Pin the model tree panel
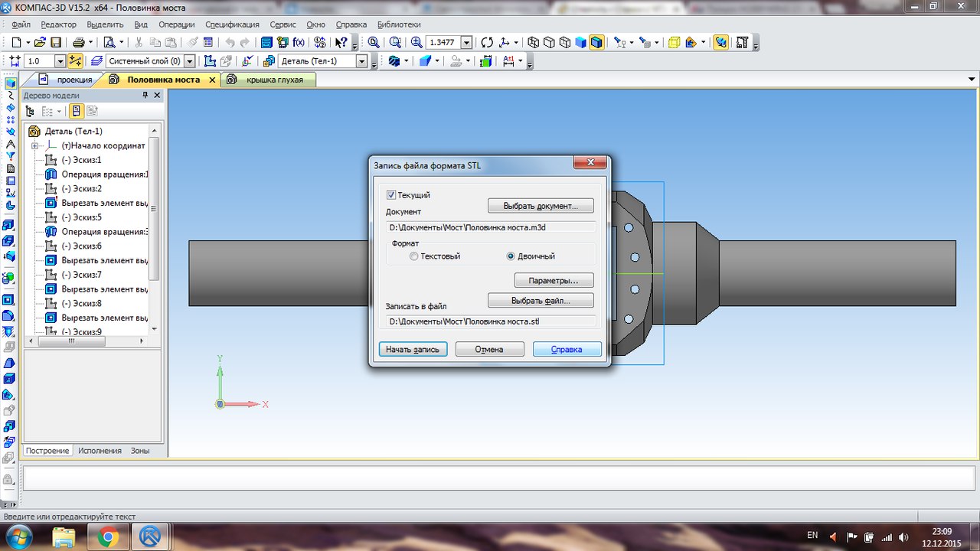 (x=145, y=96)
